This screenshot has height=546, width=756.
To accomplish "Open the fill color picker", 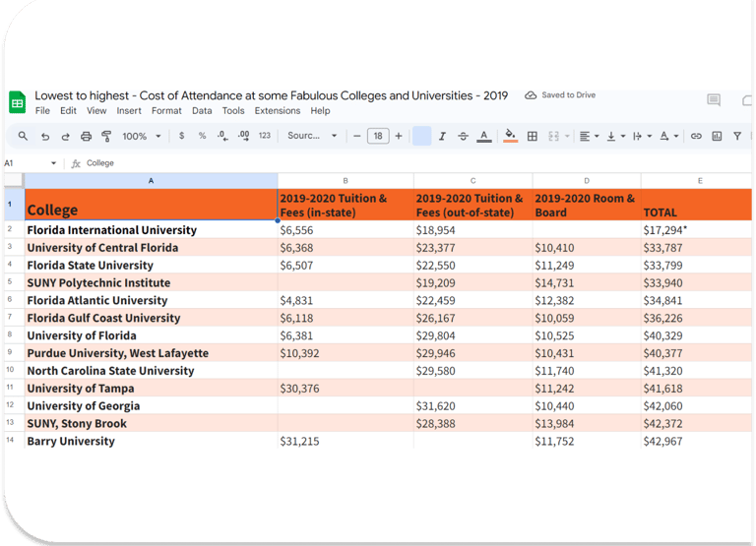I will 510,137.
